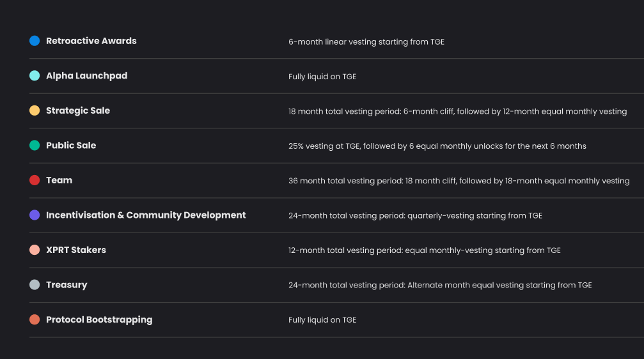
Task: Select the Alpha Launchpad label
Action: pyautogui.click(x=86, y=75)
